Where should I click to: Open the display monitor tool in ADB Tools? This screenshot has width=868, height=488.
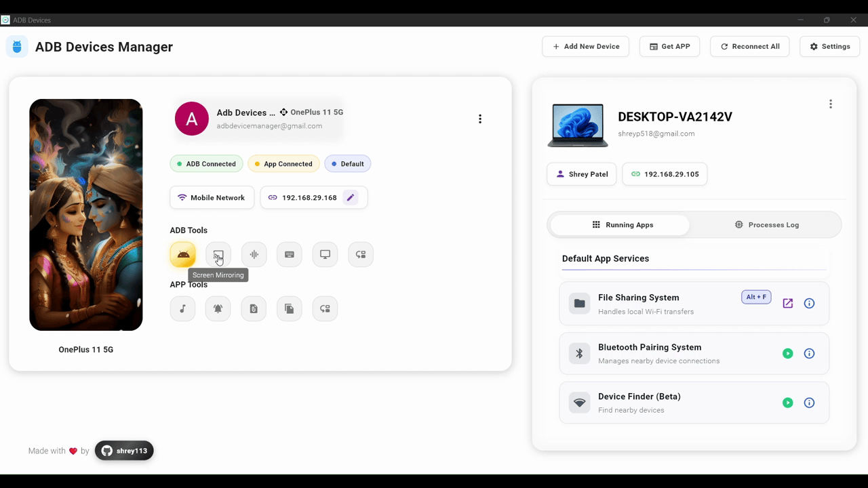[325, 254]
